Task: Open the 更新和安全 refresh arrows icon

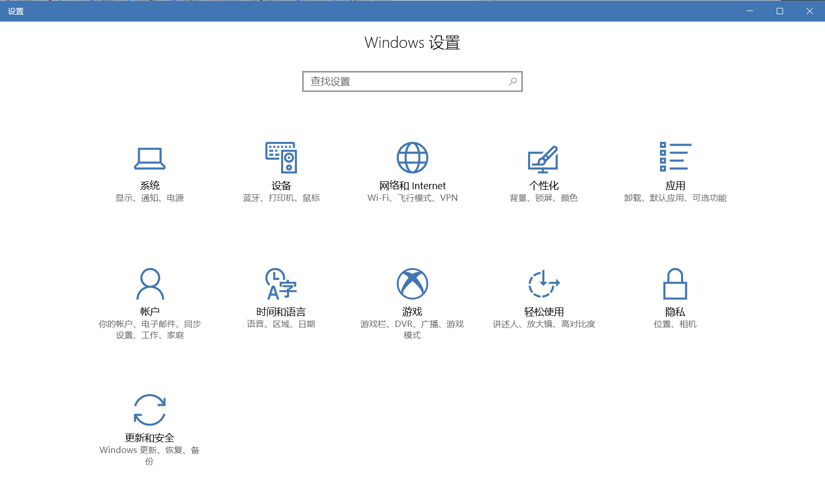Action: point(150,410)
